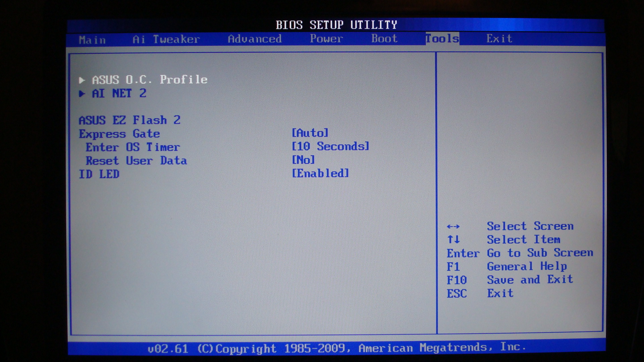Toggle the ID LED [Enabled] value
The width and height of the screenshot is (644, 362).
click(x=320, y=173)
